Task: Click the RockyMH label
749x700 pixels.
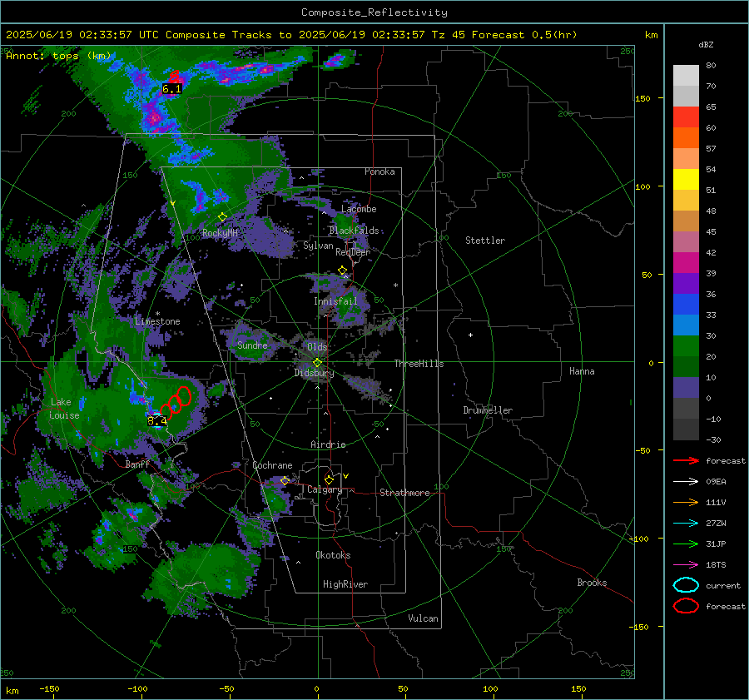Action: click(x=220, y=233)
